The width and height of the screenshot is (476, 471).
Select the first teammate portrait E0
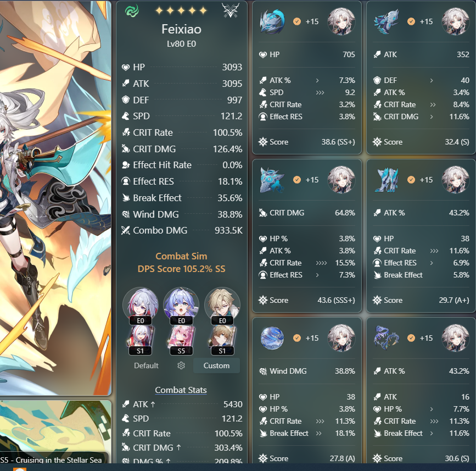coord(140,306)
